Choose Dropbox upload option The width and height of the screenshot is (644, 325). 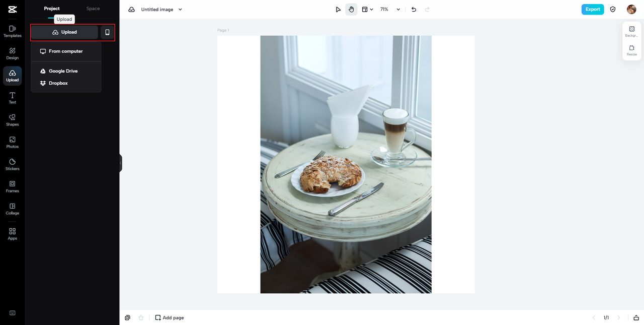(66, 83)
